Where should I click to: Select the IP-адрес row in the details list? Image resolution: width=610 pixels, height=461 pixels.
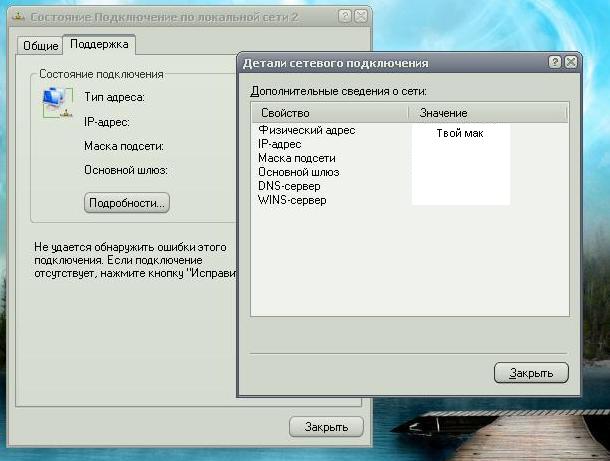coord(280,144)
